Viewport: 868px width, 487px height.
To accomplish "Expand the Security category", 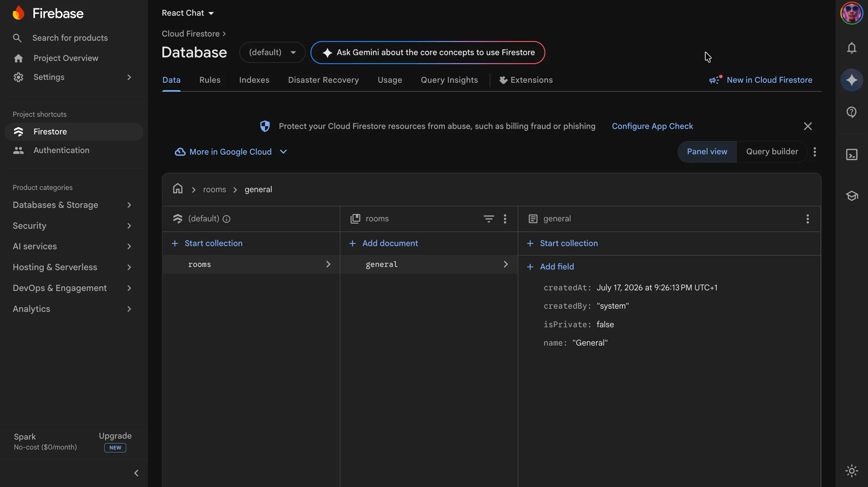I will click(x=129, y=226).
